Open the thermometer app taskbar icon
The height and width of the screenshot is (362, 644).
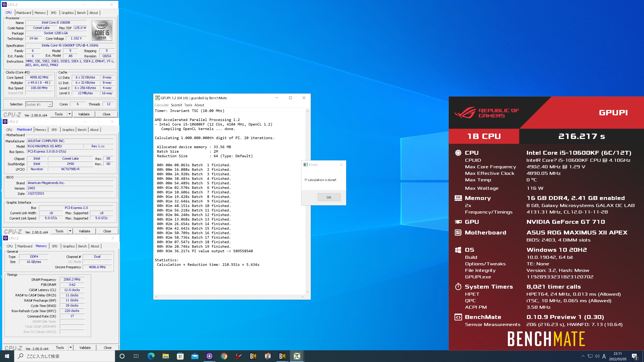(268, 356)
